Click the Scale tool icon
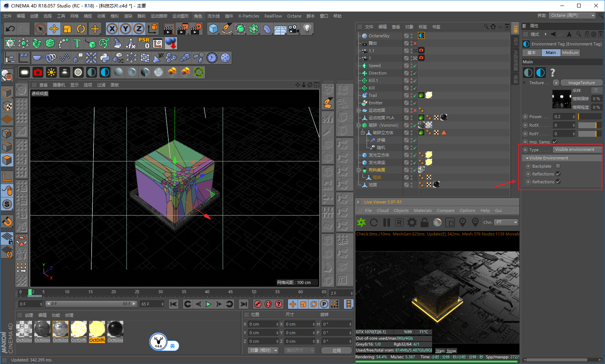Screen dimensions: 605x364 pos(67,29)
